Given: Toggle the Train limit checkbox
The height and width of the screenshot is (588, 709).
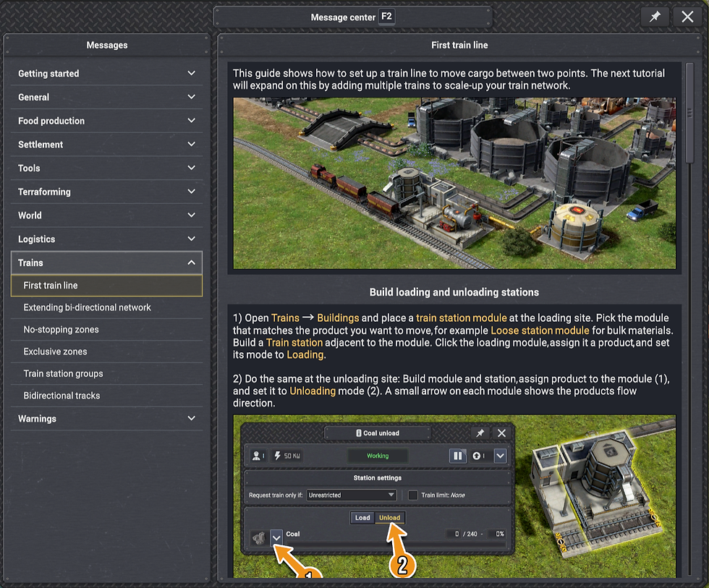Looking at the screenshot, I should pos(413,495).
